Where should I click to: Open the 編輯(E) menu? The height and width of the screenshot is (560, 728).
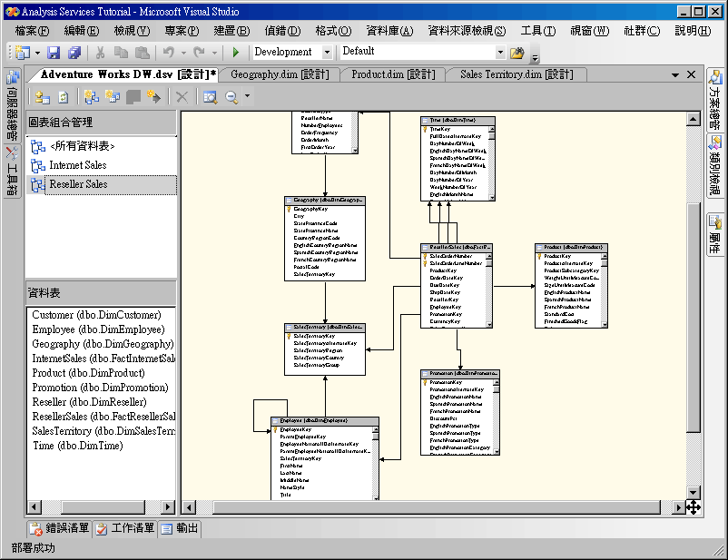(x=82, y=31)
